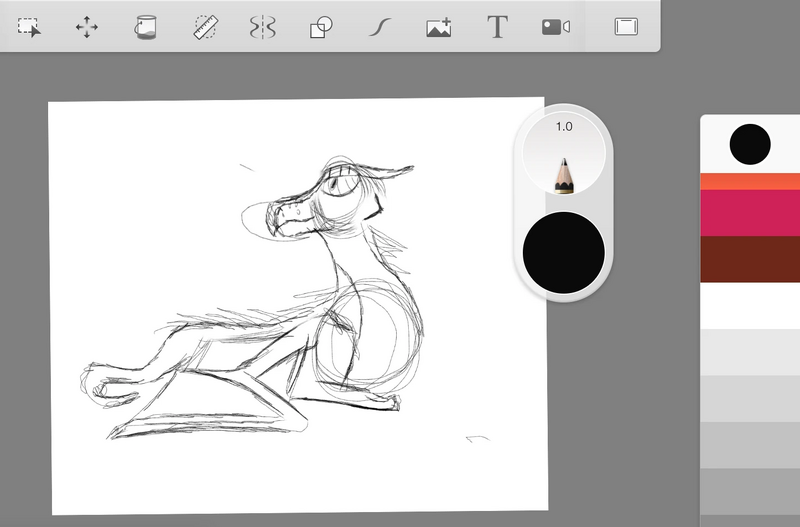Start time-lapse recording with camera icon
800x527 pixels.
tap(555, 27)
